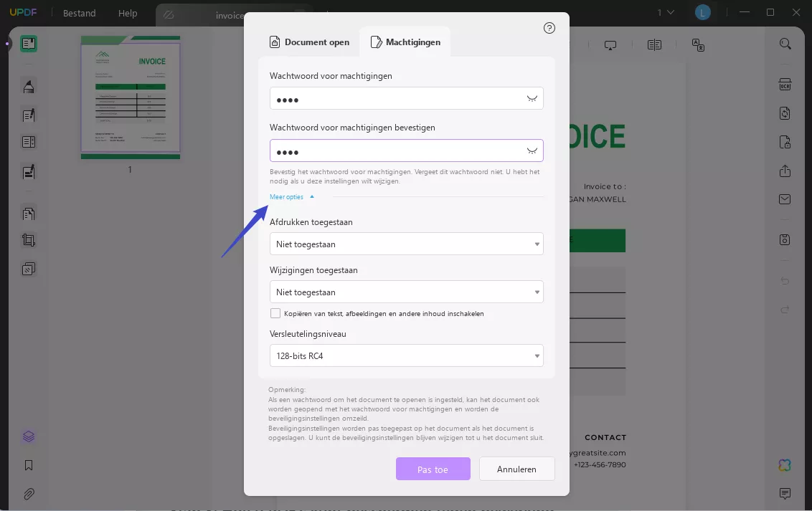Open the Share tool on the right sidebar
The width and height of the screenshot is (812, 511).
(784, 171)
